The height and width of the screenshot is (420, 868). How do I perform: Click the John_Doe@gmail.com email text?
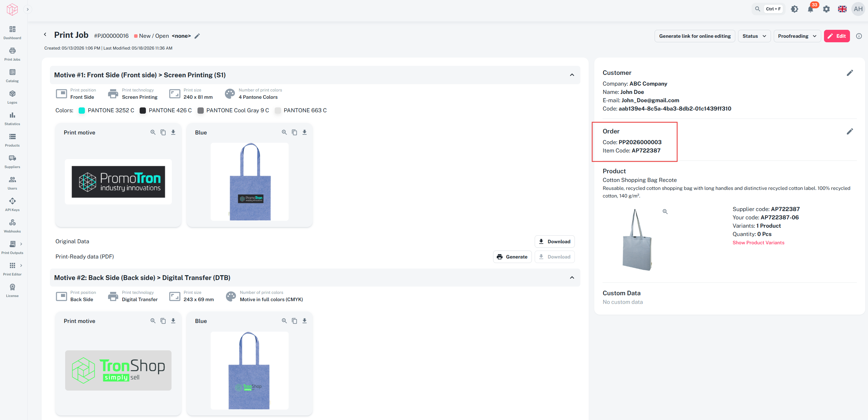coord(650,100)
